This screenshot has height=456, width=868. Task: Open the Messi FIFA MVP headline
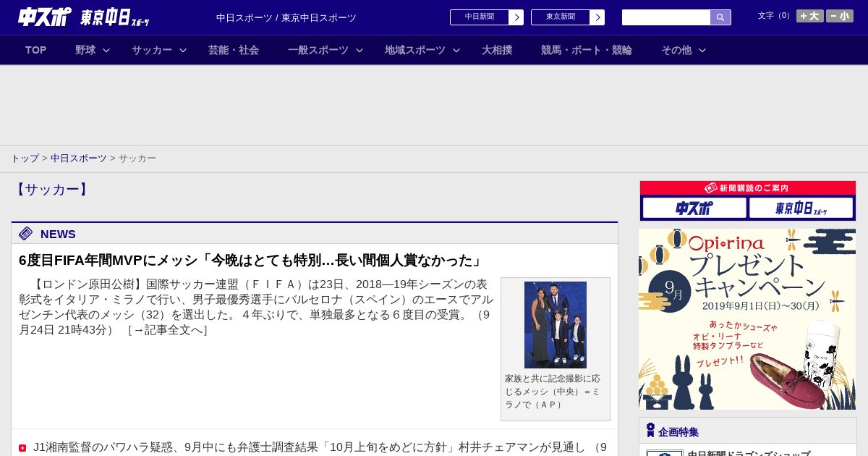pos(250,261)
